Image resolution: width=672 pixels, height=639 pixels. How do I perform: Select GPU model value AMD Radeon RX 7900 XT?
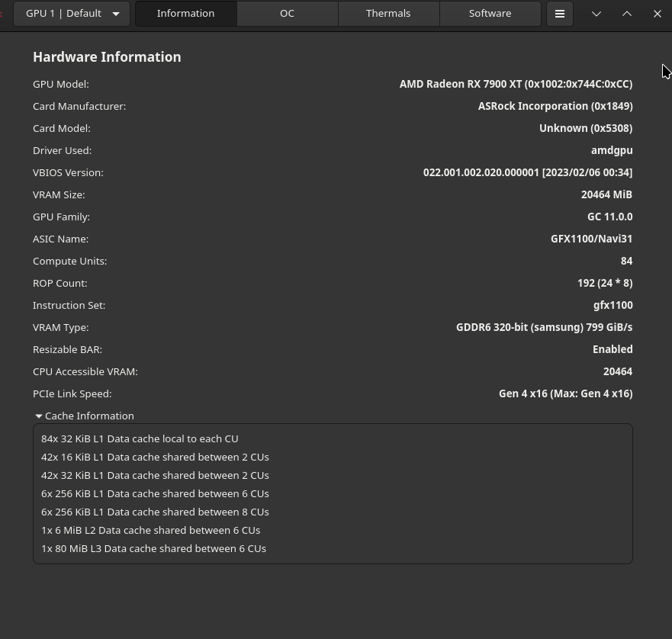(516, 84)
